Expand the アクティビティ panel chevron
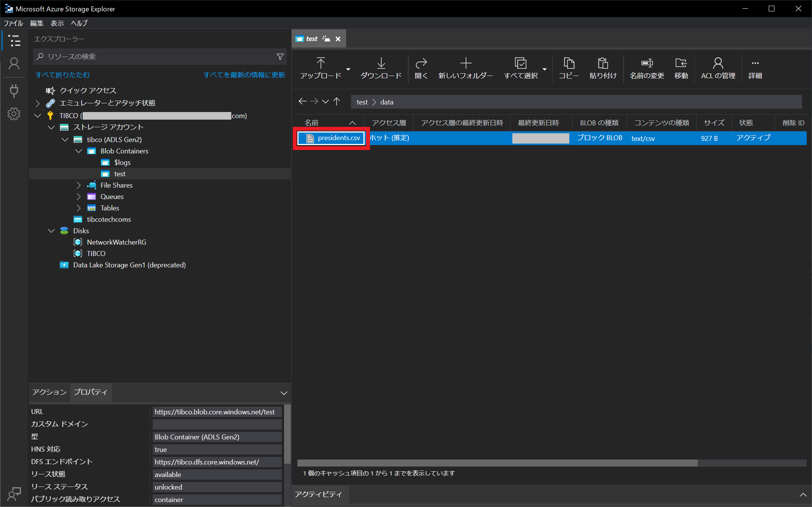812x507 pixels. click(x=803, y=494)
